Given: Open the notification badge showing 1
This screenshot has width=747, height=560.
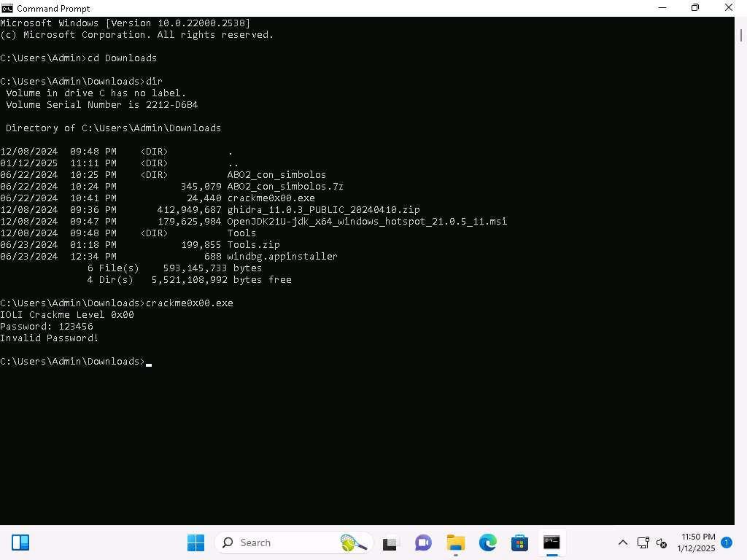Looking at the screenshot, I should pyautogui.click(x=726, y=542).
